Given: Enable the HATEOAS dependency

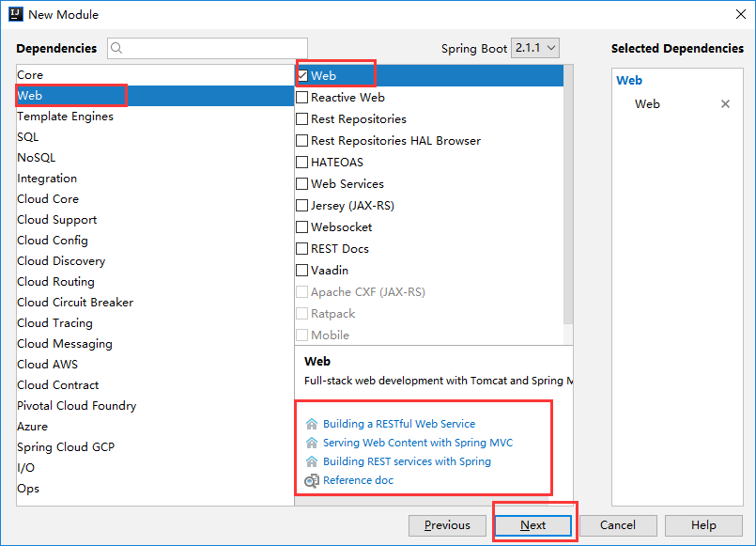Looking at the screenshot, I should point(302,162).
